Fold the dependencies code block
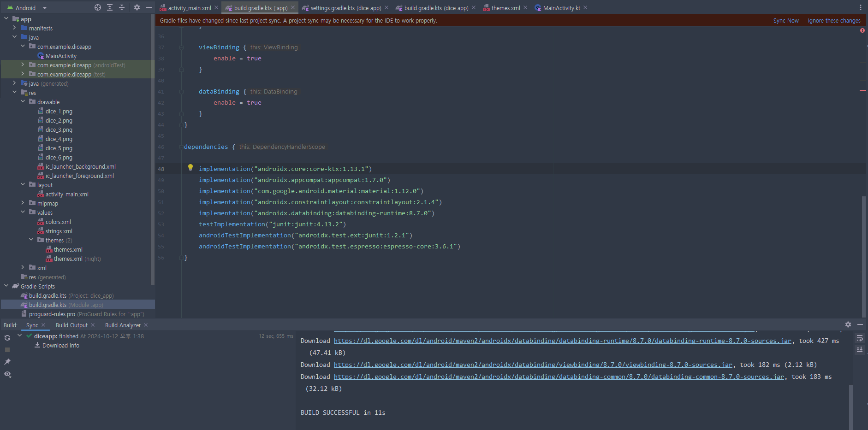Viewport: 868px width, 430px height. [x=181, y=147]
